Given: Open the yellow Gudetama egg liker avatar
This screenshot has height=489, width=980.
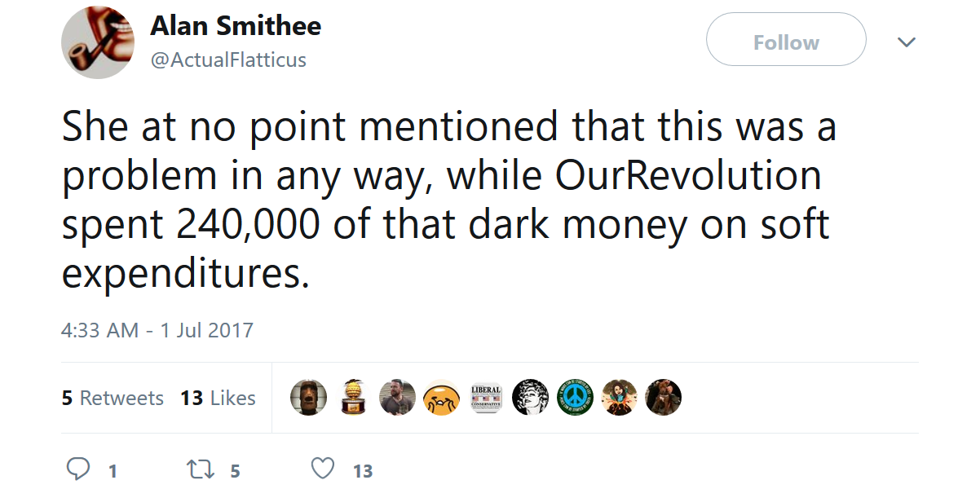Looking at the screenshot, I should (441, 398).
